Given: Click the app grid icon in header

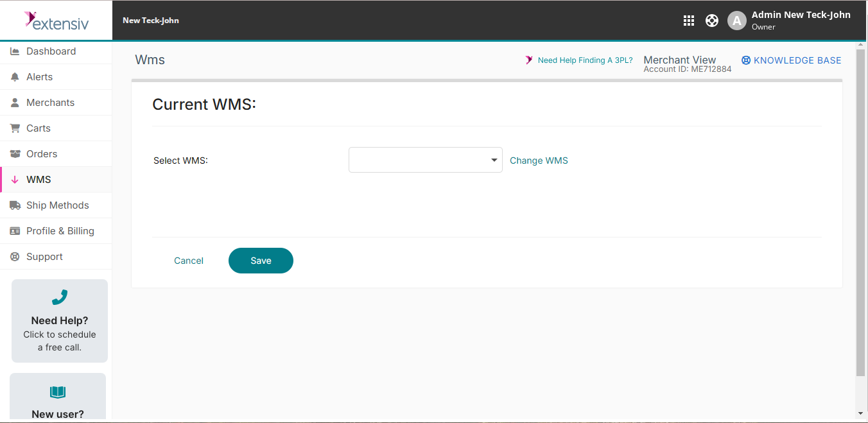Looking at the screenshot, I should pyautogui.click(x=688, y=20).
